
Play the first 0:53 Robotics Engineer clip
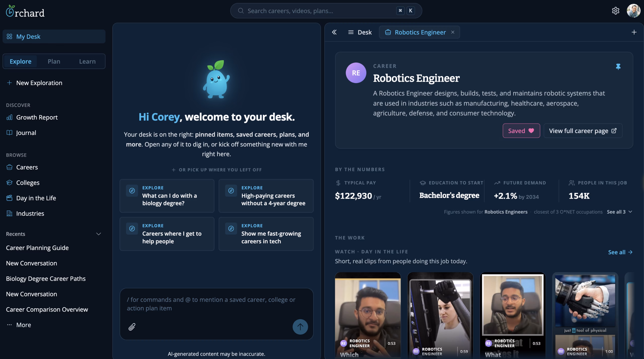368,315
